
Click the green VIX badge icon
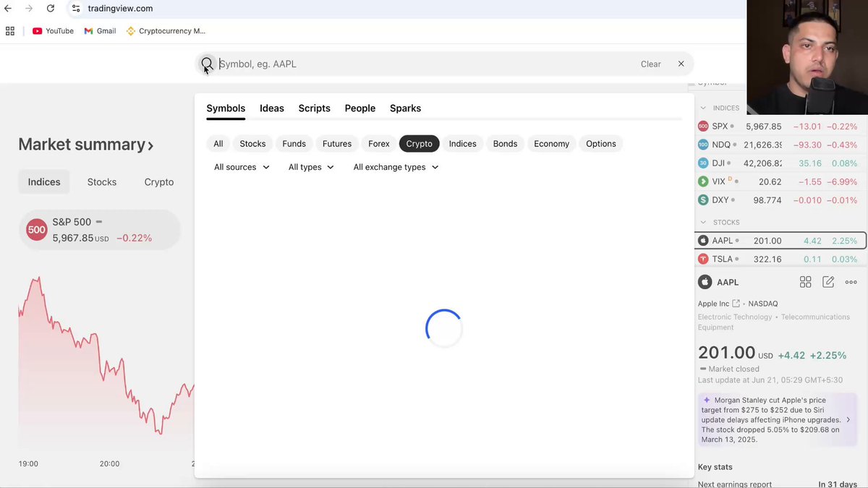[x=703, y=181]
